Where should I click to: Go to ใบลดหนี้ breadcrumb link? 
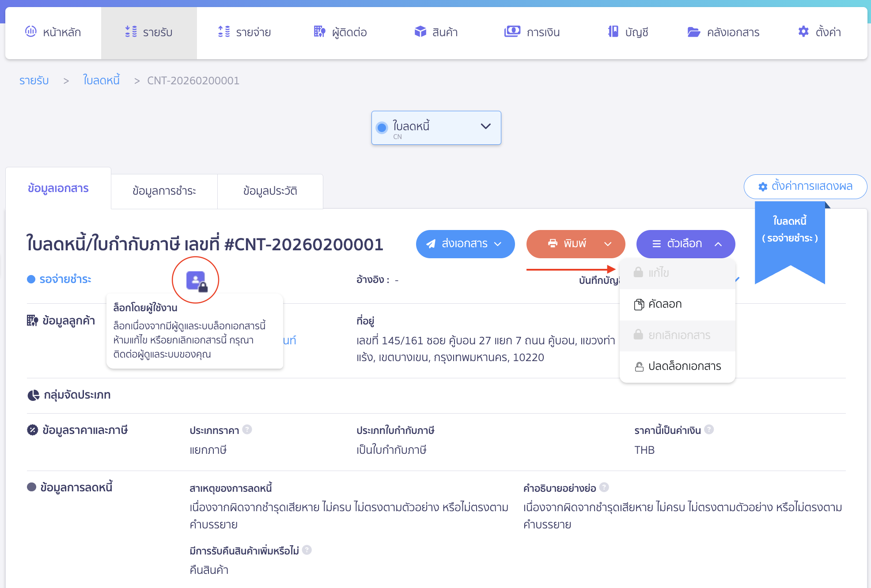[102, 80]
